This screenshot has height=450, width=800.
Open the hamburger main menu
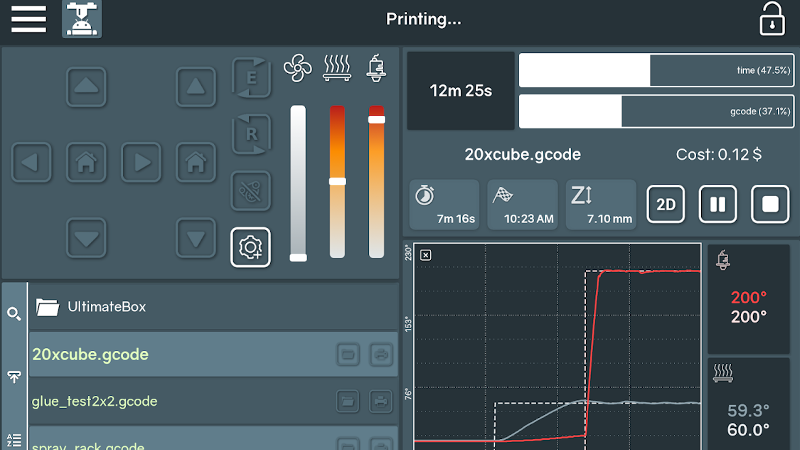point(28,19)
